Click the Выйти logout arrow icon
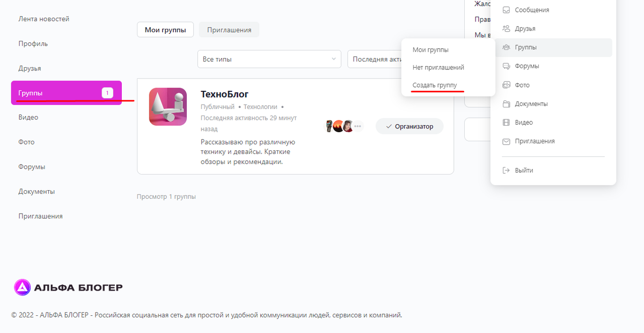Viewport: 644px width, 333px height. tap(506, 170)
